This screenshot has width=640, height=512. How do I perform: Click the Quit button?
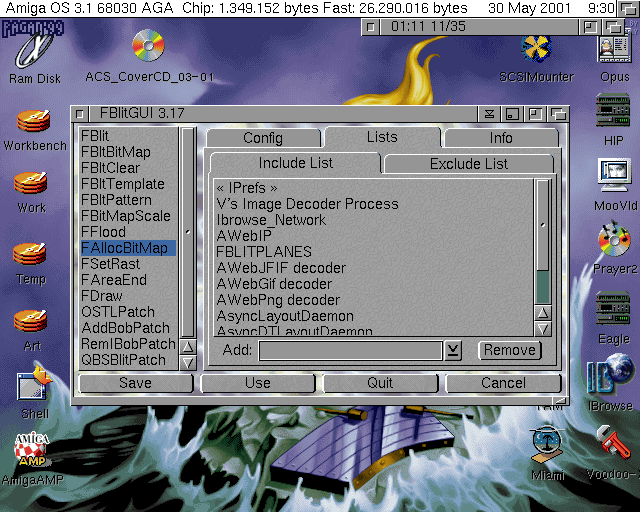click(380, 383)
